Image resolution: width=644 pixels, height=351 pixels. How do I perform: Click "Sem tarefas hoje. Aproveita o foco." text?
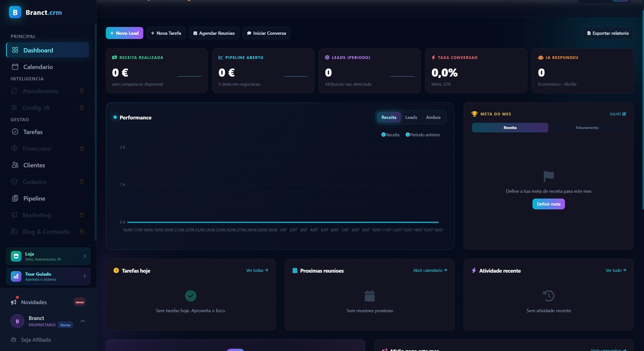pos(190,311)
